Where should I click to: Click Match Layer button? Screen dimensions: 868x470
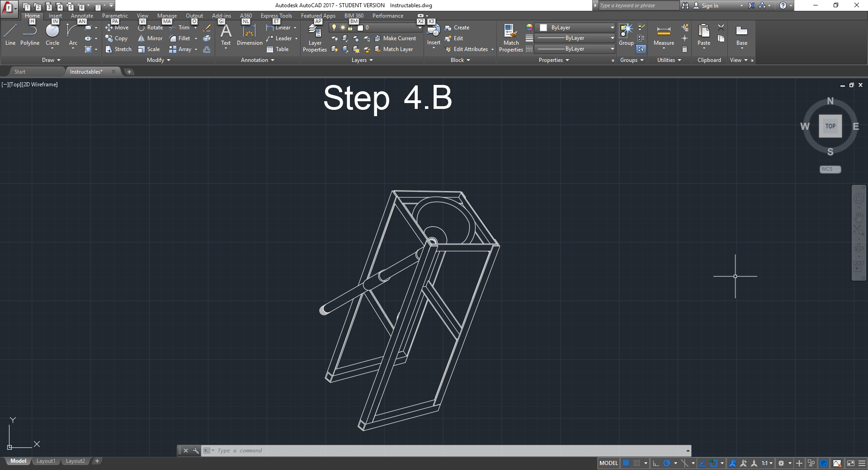pyautogui.click(x=394, y=49)
